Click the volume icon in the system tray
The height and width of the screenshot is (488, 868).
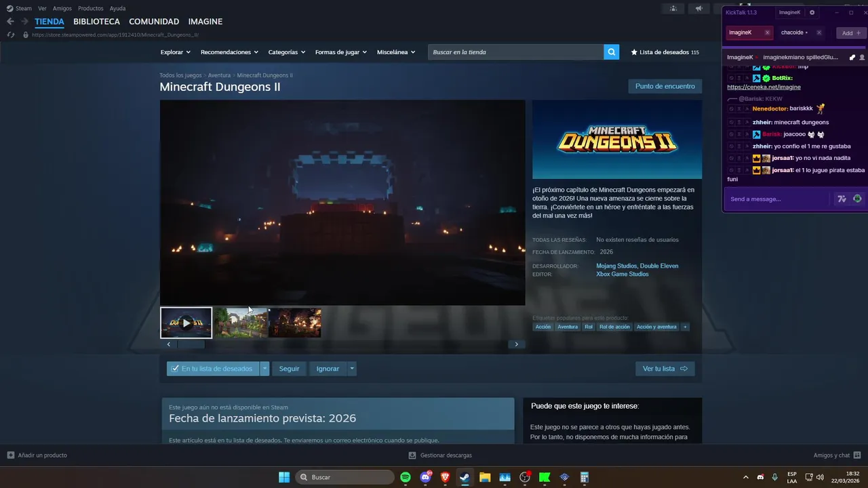pyautogui.click(x=820, y=477)
